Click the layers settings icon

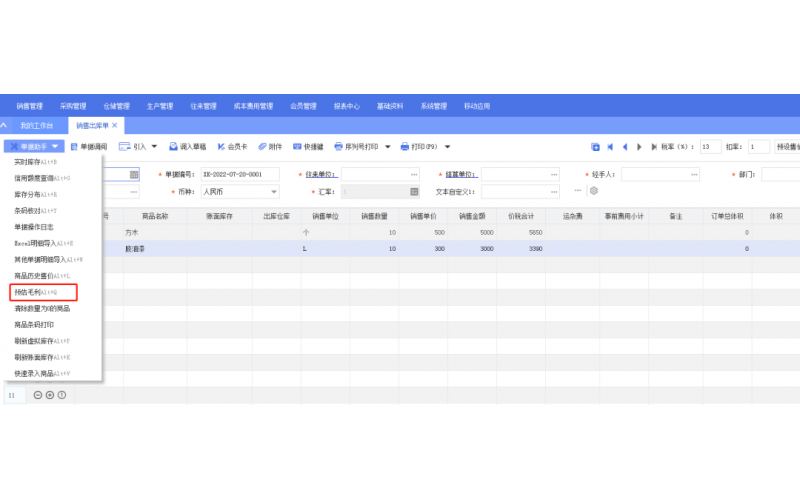coord(594,191)
